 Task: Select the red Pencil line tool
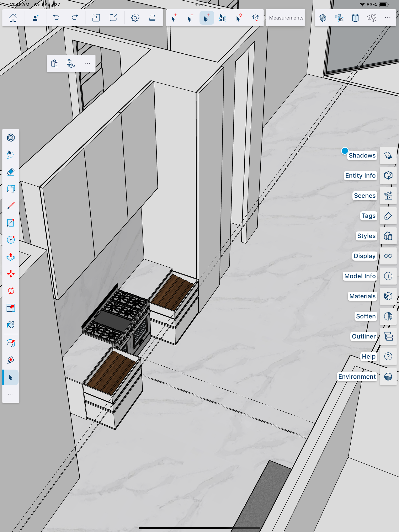coord(11,206)
